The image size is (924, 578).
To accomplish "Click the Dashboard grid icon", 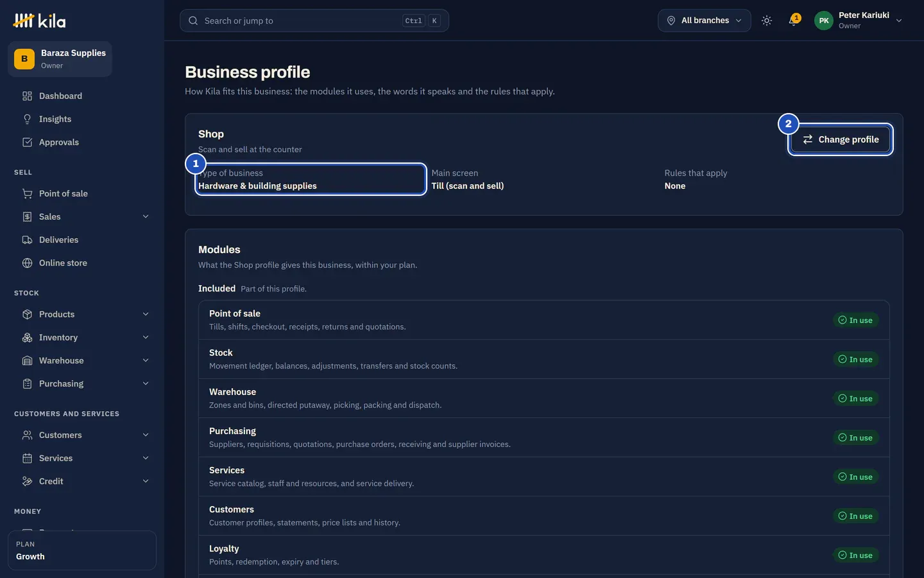I will point(27,96).
